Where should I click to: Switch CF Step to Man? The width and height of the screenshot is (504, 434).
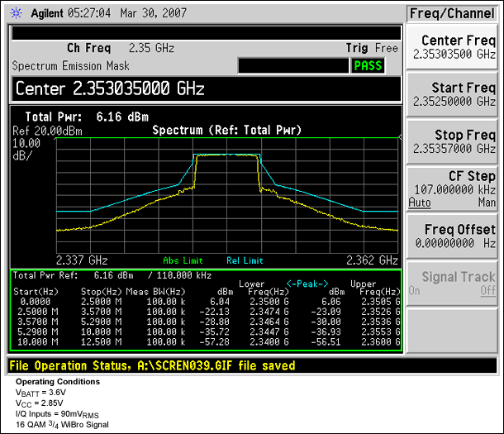(488, 203)
